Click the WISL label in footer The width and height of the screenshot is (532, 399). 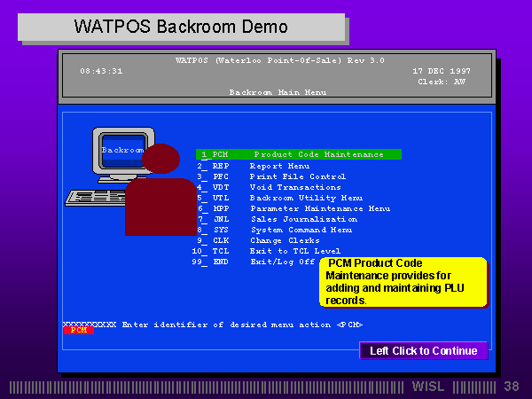430,387
